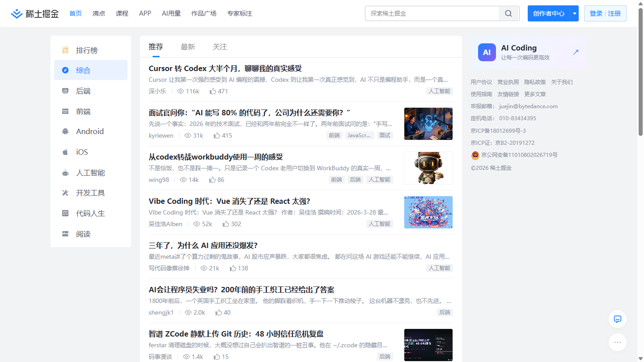The image size is (644, 362).
Task: Click the 前端 category icon
Action: [x=65, y=111]
